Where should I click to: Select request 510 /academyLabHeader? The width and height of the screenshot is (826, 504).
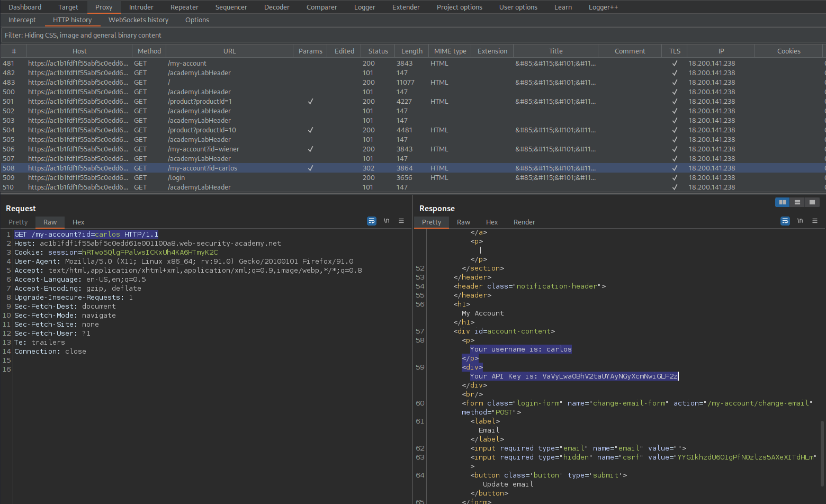click(413, 187)
